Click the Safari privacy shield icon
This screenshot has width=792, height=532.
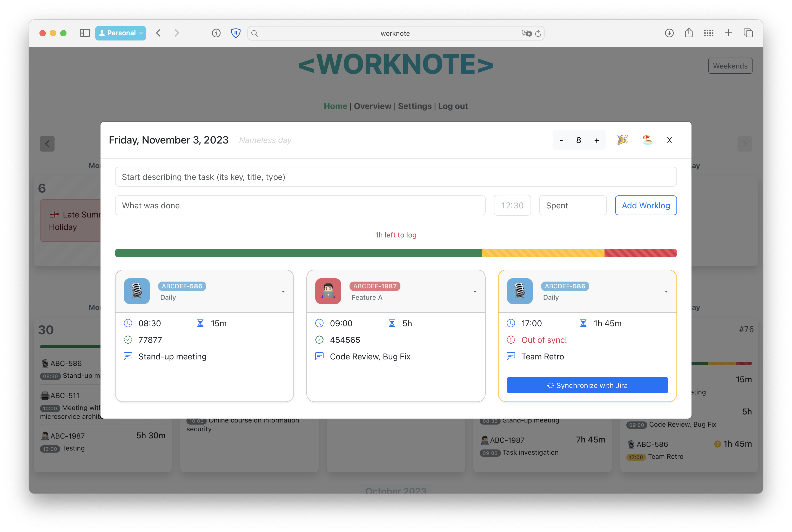point(236,33)
